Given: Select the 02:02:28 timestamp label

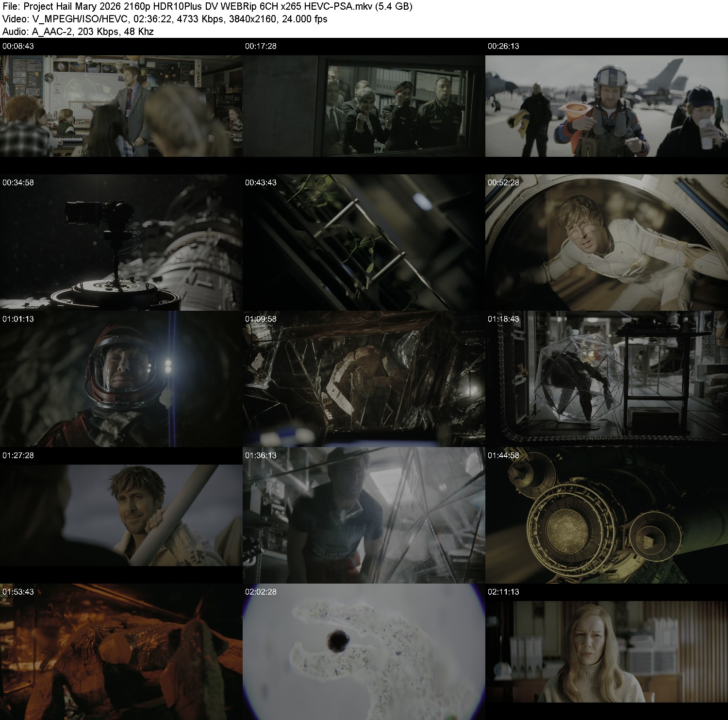Looking at the screenshot, I should click(261, 592).
